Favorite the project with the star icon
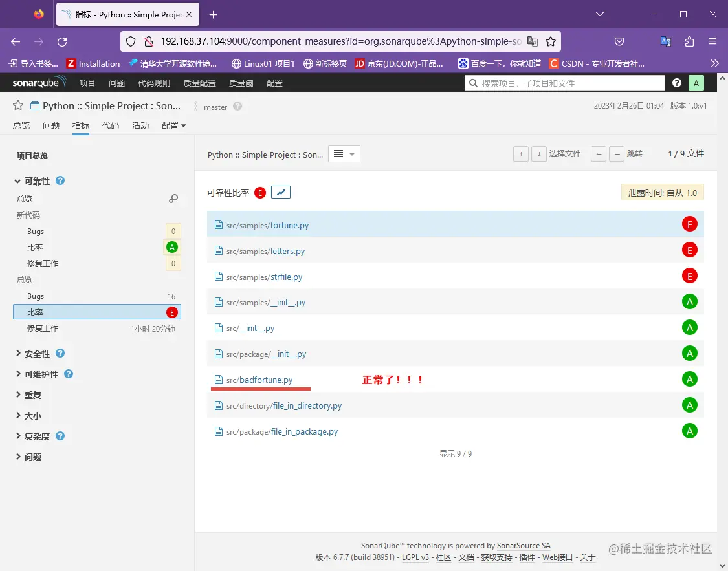The height and width of the screenshot is (571, 728). click(18, 105)
